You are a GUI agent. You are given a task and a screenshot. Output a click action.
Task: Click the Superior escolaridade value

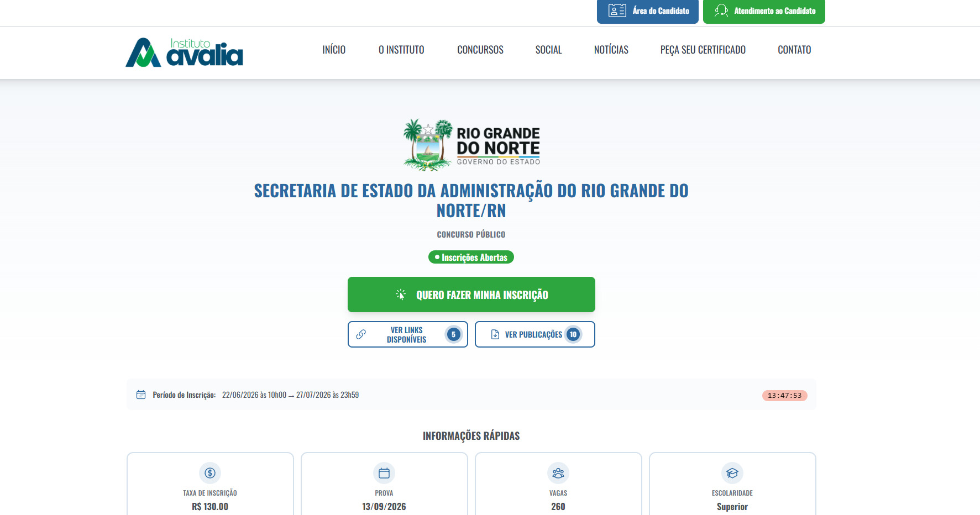pyautogui.click(x=732, y=507)
